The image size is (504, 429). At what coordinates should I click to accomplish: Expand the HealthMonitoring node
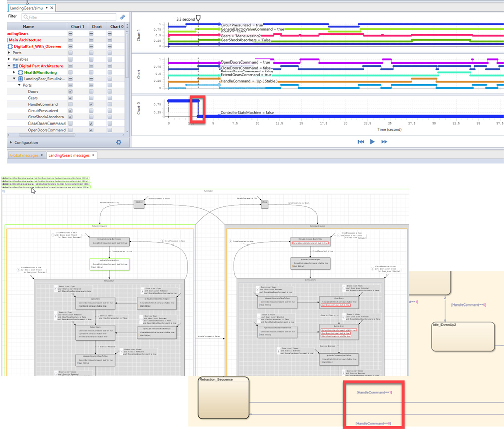point(14,72)
